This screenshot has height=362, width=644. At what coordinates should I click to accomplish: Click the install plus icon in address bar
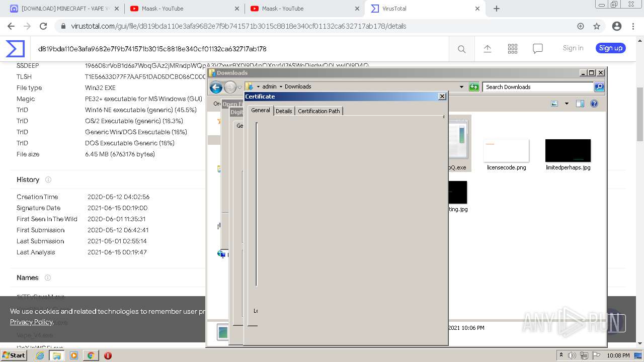(x=581, y=26)
